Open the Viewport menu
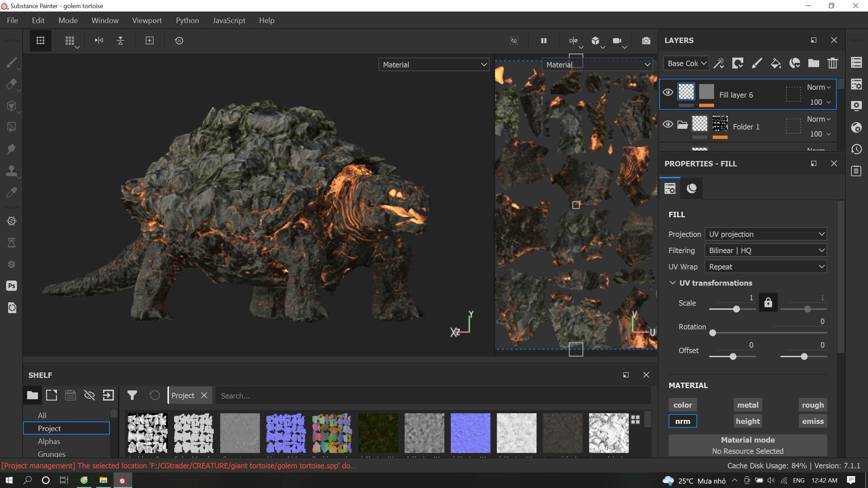The width and height of the screenshot is (868, 488). [x=147, y=20]
